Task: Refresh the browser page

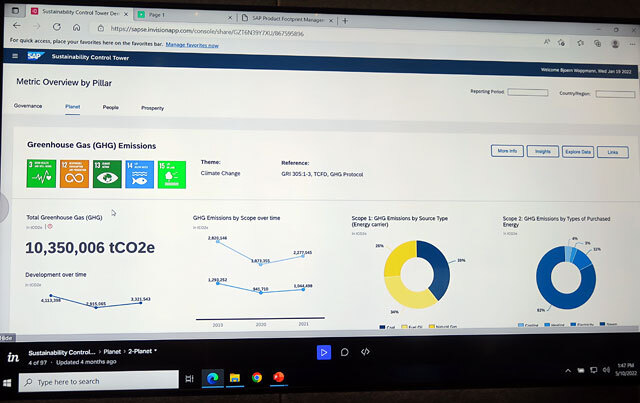Action: 57,27
